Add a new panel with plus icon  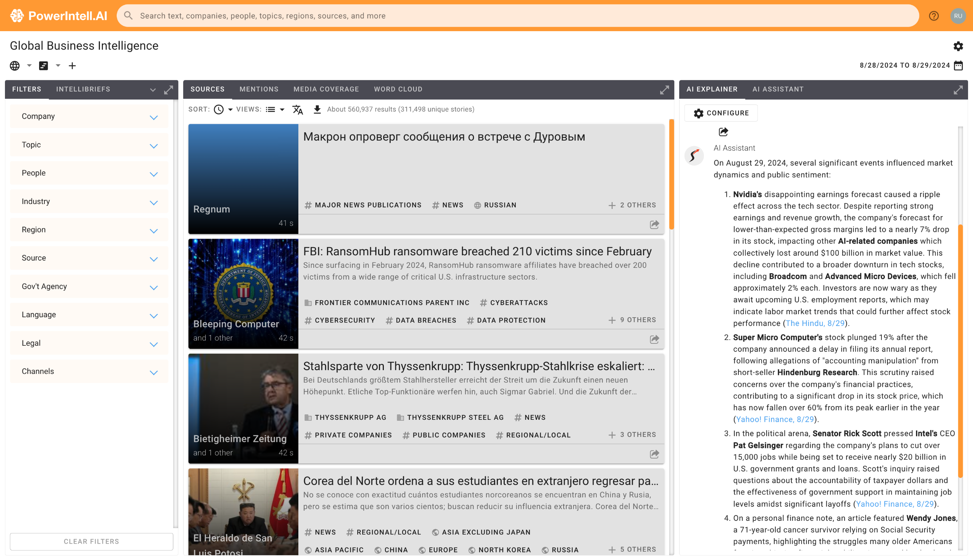[72, 66]
